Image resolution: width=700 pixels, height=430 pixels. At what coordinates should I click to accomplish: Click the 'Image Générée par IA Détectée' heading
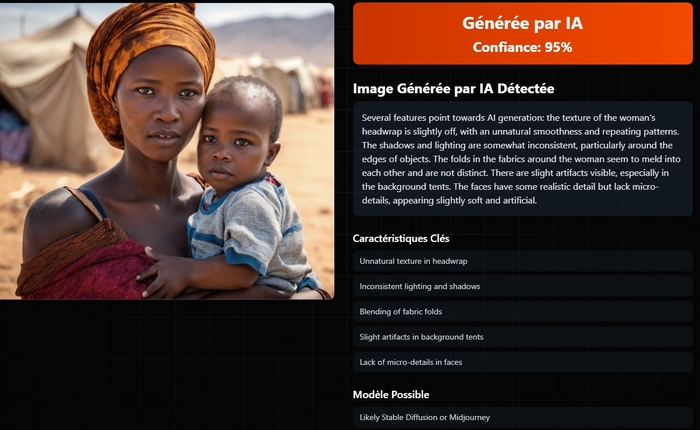point(453,89)
